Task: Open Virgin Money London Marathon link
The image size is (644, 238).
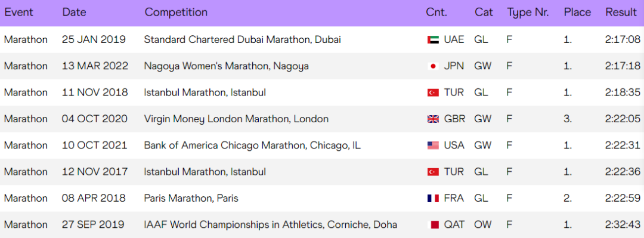Action: click(236, 119)
